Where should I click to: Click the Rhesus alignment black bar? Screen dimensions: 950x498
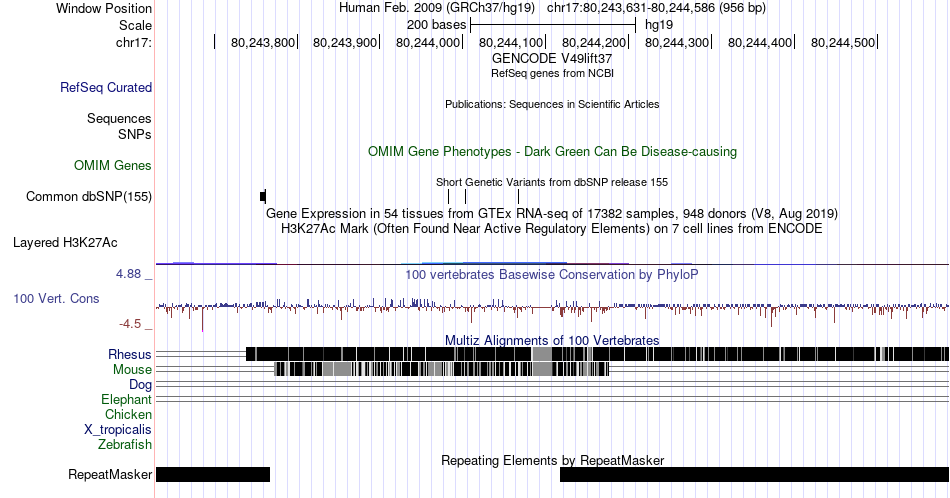pos(597,354)
